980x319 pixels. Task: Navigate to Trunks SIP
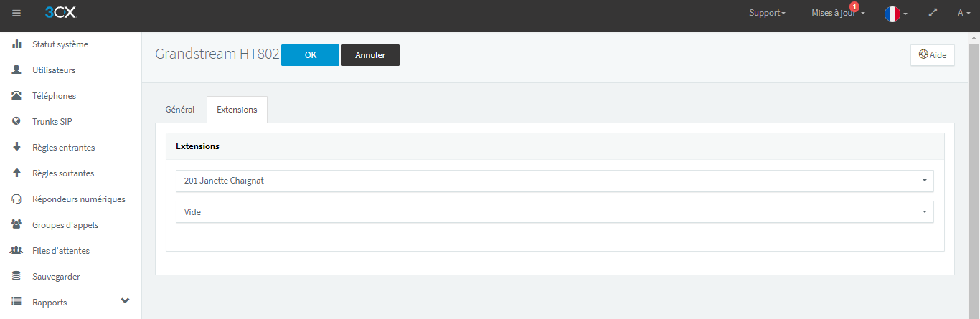[52, 122]
